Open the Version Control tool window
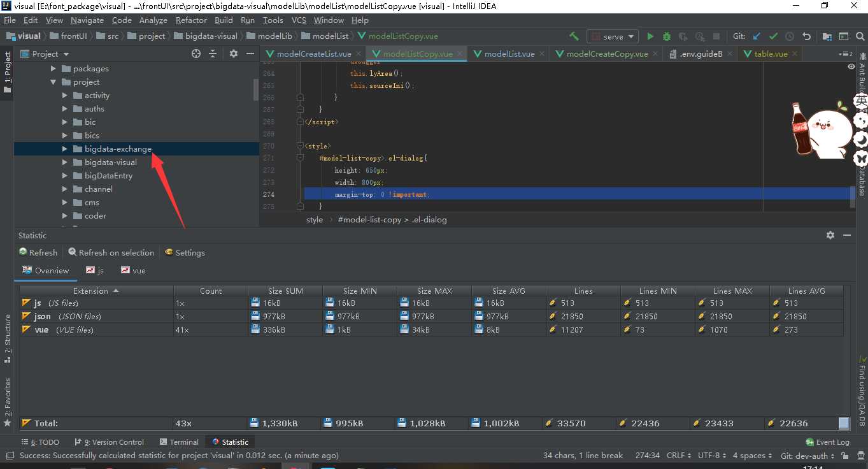Screen dimensions: 868x469 (109, 442)
